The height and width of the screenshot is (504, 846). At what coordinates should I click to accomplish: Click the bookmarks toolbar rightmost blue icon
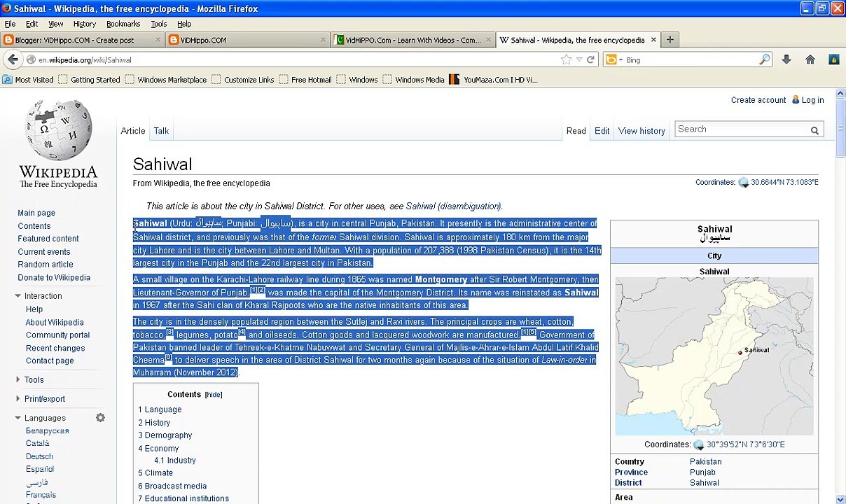click(833, 60)
